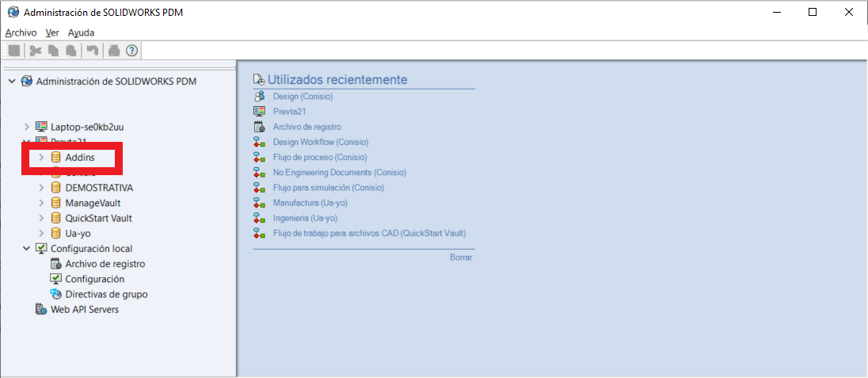Screen dimensions: 868x378
Task: Open Help via the question mark icon
Action: pyautogui.click(x=131, y=51)
